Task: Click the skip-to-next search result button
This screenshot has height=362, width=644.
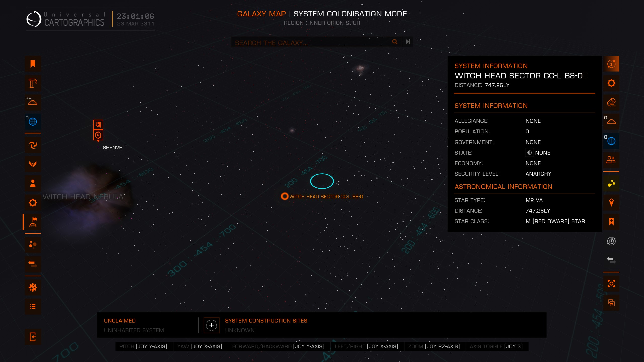Action: click(408, 42)
